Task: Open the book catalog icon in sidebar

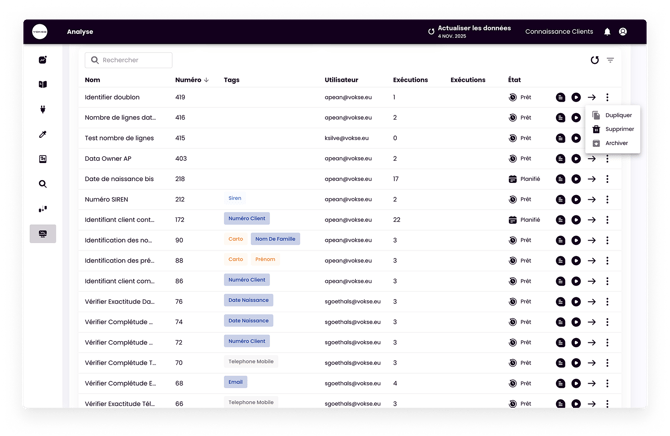Action: tap(43, 84)
